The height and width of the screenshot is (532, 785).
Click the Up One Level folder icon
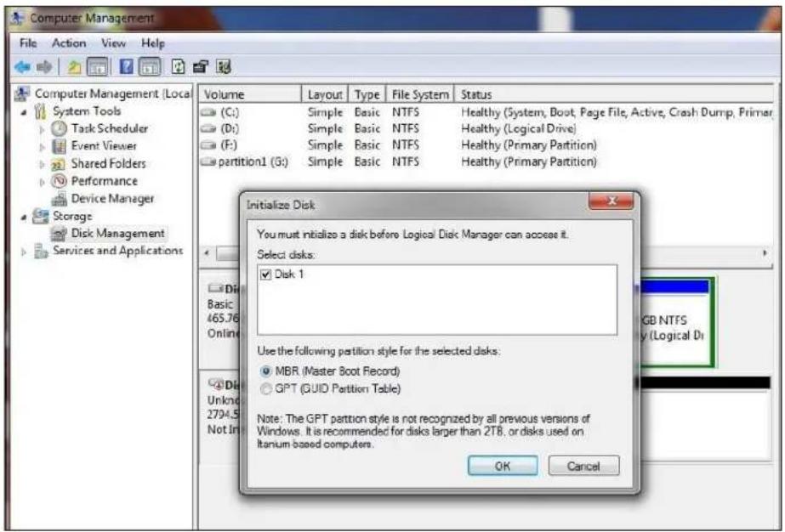click(x=74, y=67)
